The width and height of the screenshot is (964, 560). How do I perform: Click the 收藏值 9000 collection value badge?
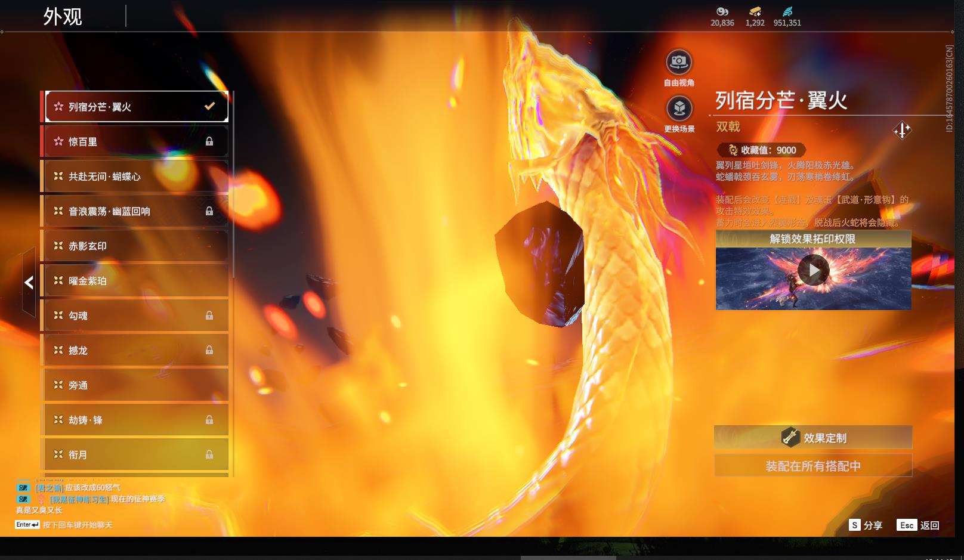(x=762, y=150)
